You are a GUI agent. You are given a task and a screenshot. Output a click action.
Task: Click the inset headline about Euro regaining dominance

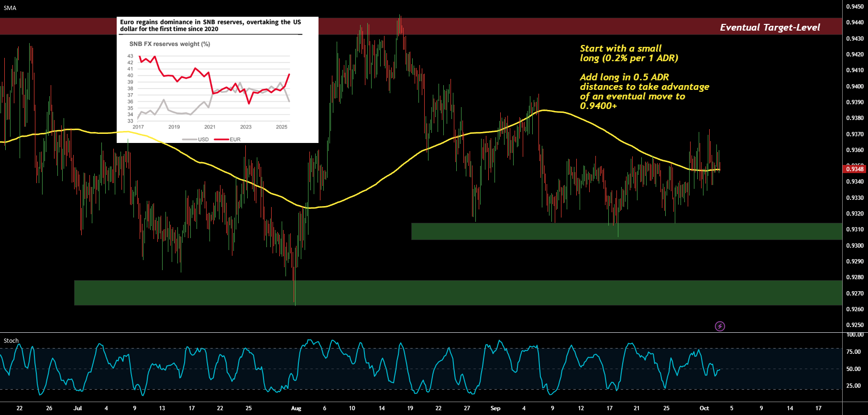point(210,25)
